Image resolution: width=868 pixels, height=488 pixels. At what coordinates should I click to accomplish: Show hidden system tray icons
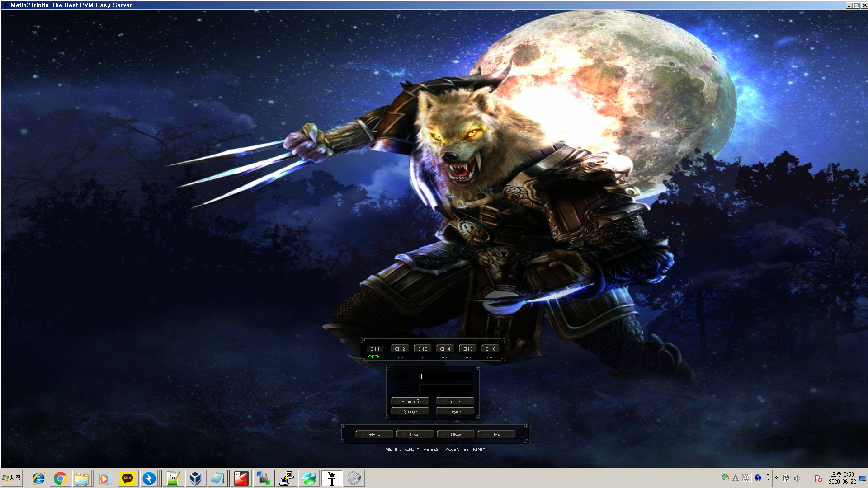[x=777, y=478]
